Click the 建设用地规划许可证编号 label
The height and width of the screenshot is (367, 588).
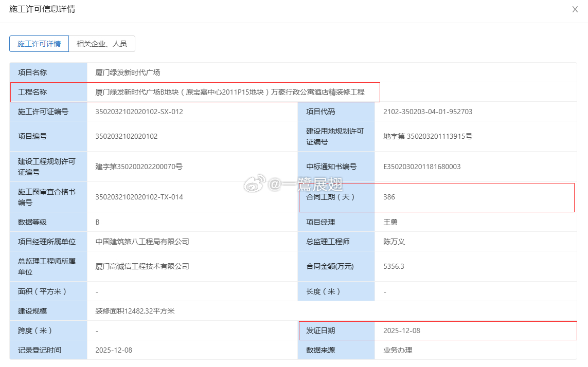(x=334, y=136)
